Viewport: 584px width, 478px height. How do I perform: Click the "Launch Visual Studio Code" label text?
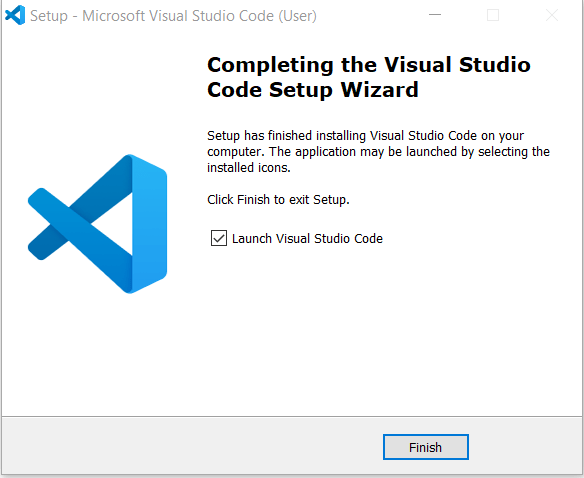coord(307,238)
